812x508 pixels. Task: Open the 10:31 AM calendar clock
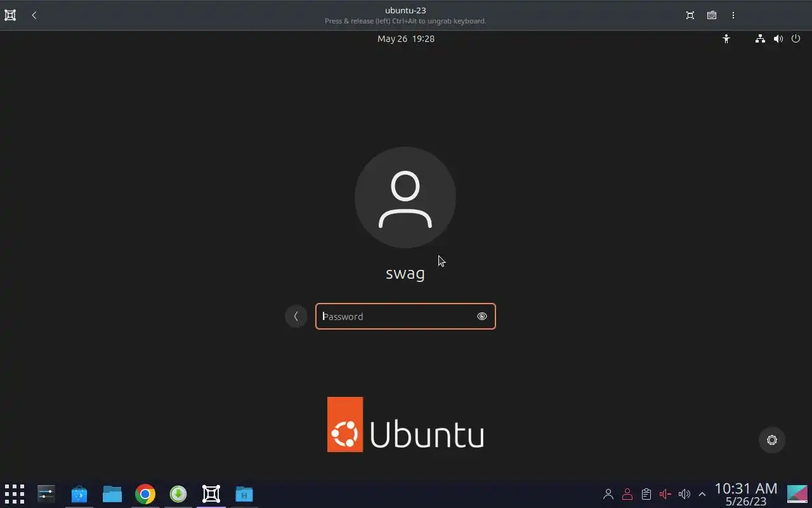coord(746,494)
